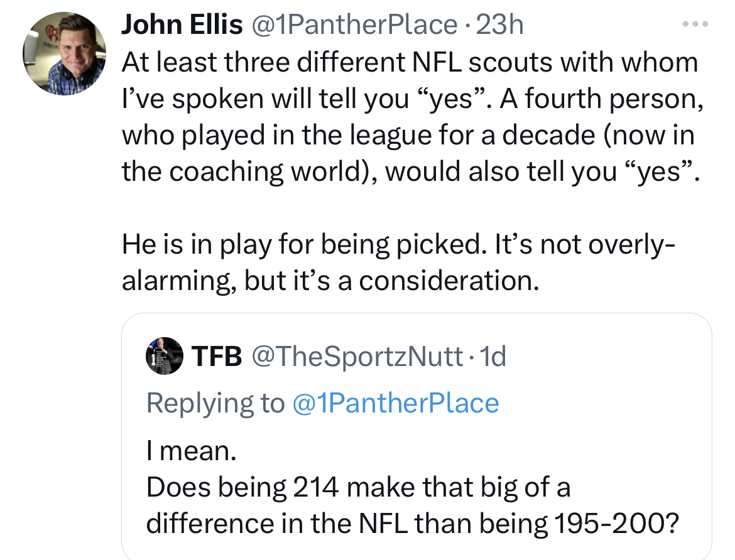
Task: Click the line "He is in play for being picked"
Action: coord(398,244)
